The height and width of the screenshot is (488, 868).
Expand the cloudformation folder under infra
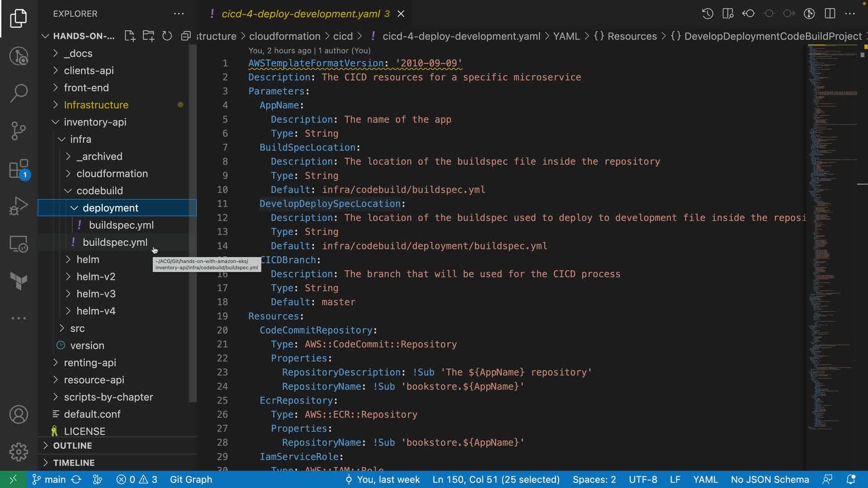point(112,174)
